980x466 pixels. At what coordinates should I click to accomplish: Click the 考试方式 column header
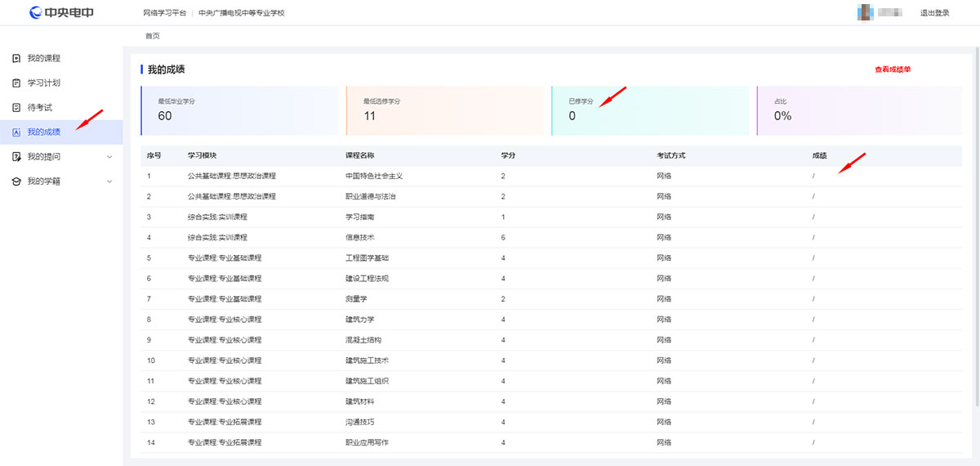click(x=671, y=155)
